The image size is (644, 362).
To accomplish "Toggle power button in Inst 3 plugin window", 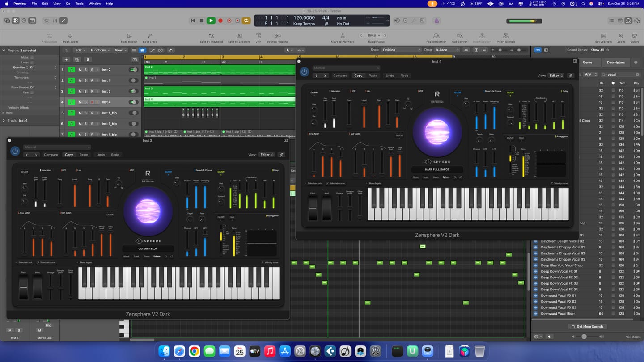I will (x=15, y=151).
